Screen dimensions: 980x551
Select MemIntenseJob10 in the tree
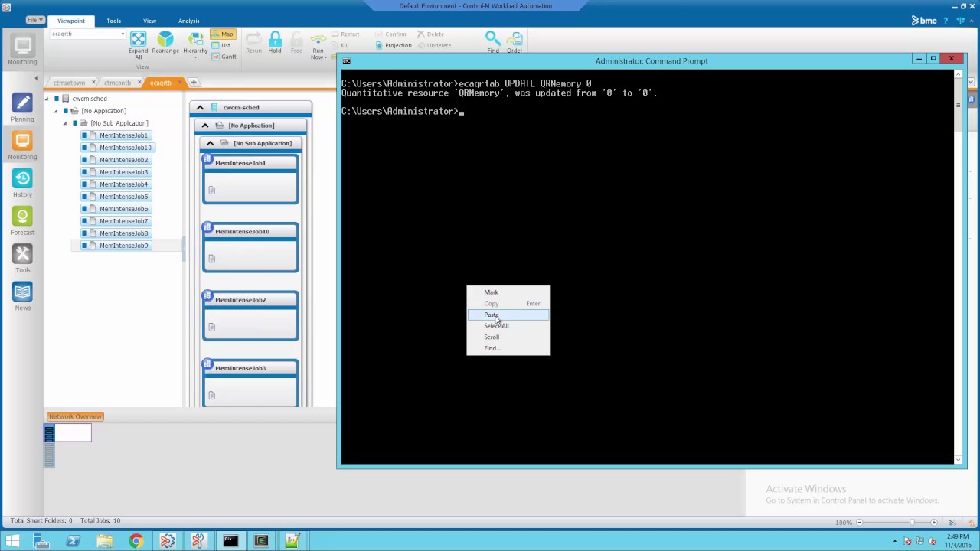click(x=126, y=148)
